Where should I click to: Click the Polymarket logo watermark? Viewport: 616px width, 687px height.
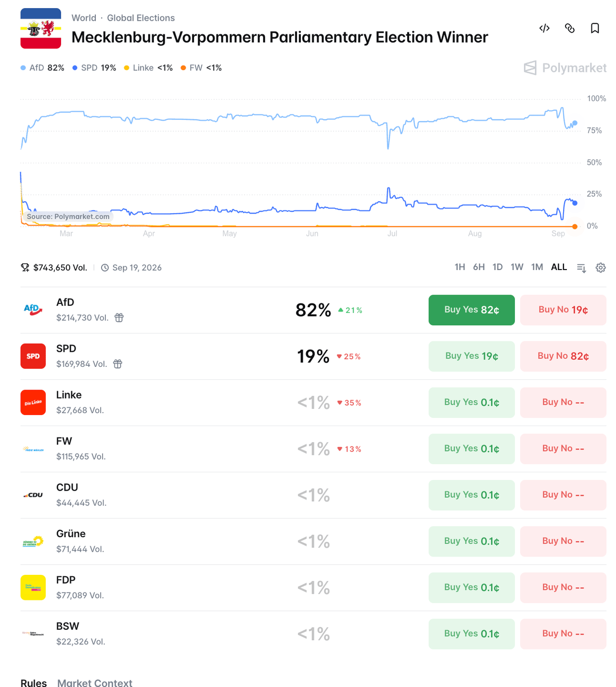coord(565,68)
